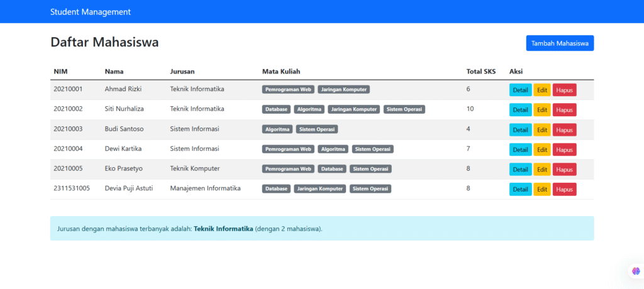Screen dimensions: 644x289
Task: Click Edit in Eko Prasetyo row
Action: [541, 170]
